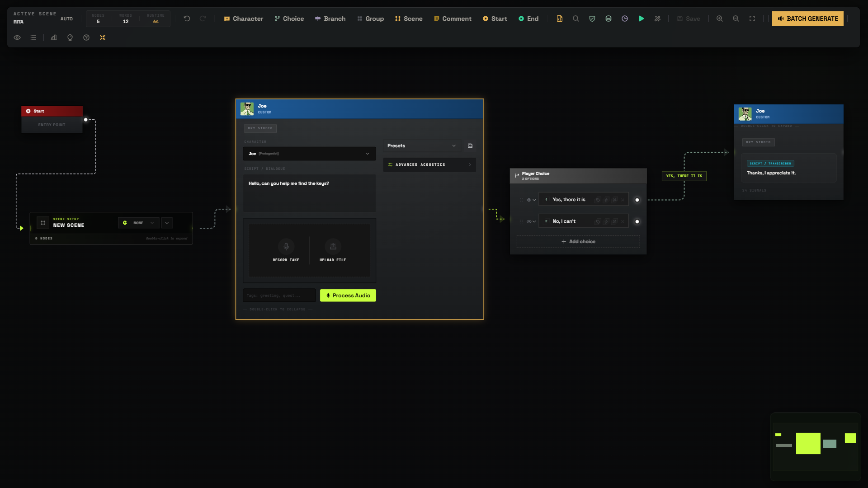Image resolution: width=868 pixels, height=488 pixels.
Task: Click the zoom in magnifier icon
Action: click(x=720, y=19)
